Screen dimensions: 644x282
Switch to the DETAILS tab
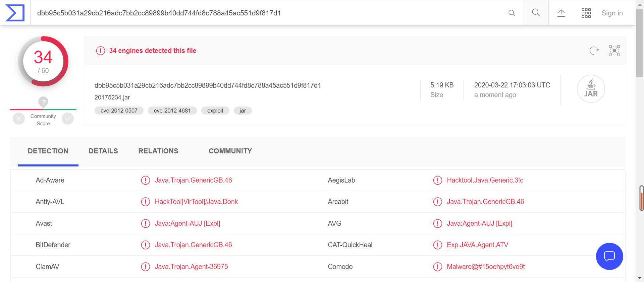(103, 151)
